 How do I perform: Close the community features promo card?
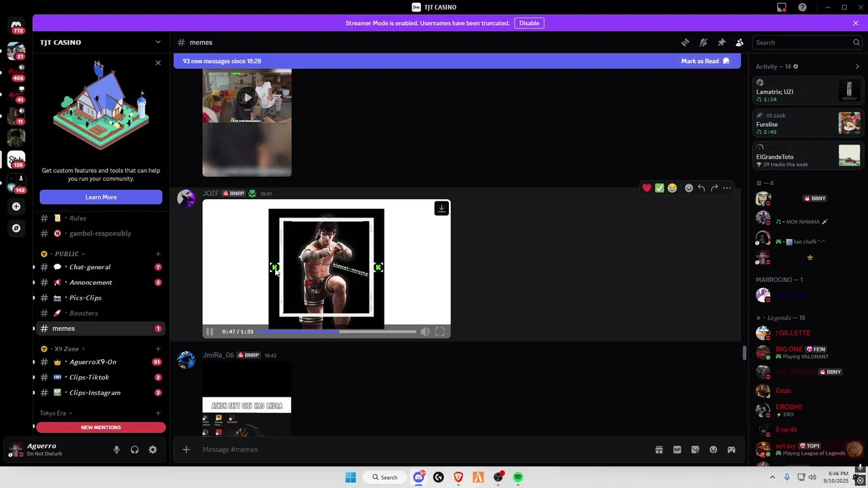[x=158, y=63]
